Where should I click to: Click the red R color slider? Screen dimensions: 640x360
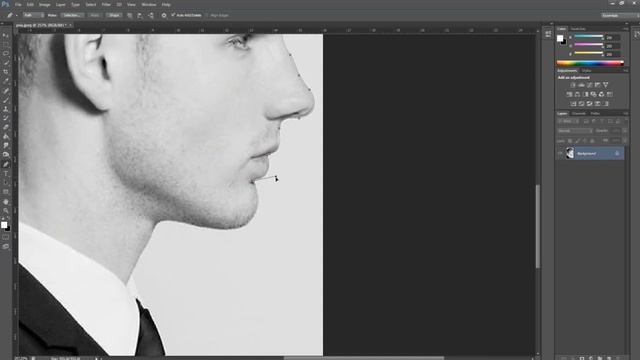[589, 37]
